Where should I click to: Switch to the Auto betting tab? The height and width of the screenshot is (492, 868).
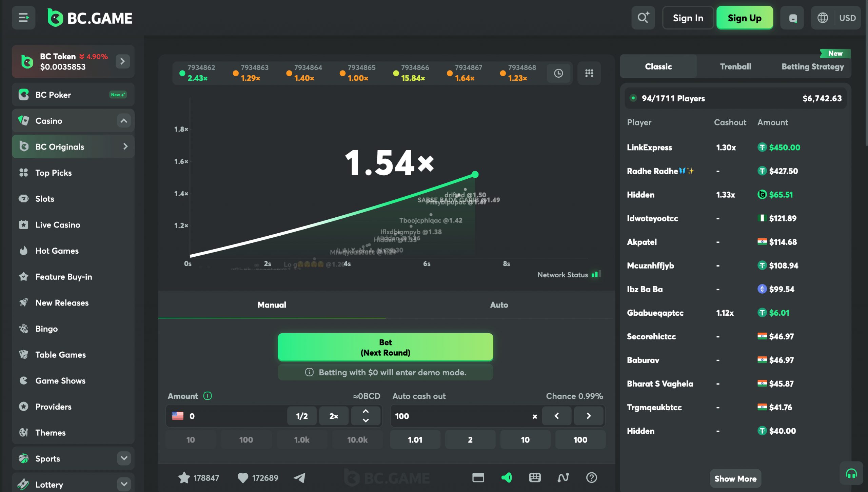point(499,304)
